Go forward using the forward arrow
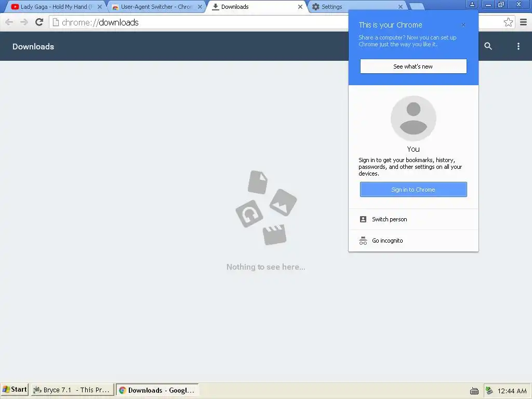The image size is (532, 399). (x=24, y=22)
